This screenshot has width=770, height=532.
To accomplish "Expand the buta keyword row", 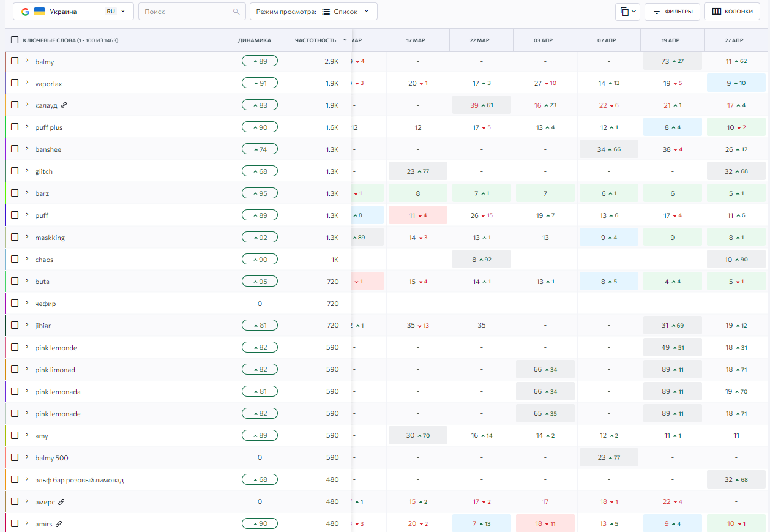I will point(27,281).
